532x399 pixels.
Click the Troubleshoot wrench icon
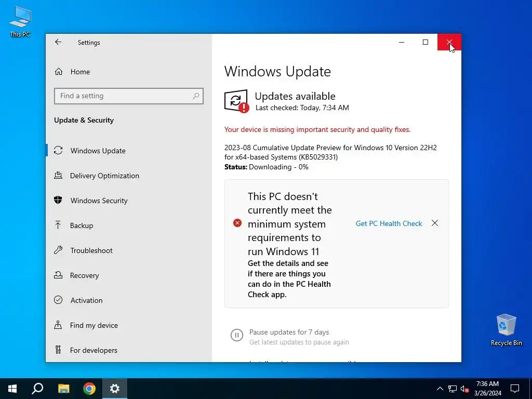point(58,250)
